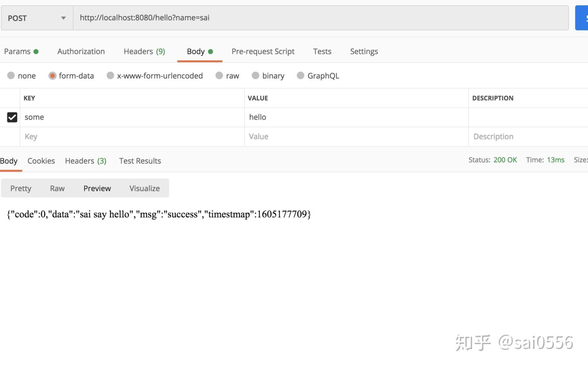Screen dimensions: 588x366
Task: Select the x-www-form-urlencoded radio option
Action: (110, 76)
